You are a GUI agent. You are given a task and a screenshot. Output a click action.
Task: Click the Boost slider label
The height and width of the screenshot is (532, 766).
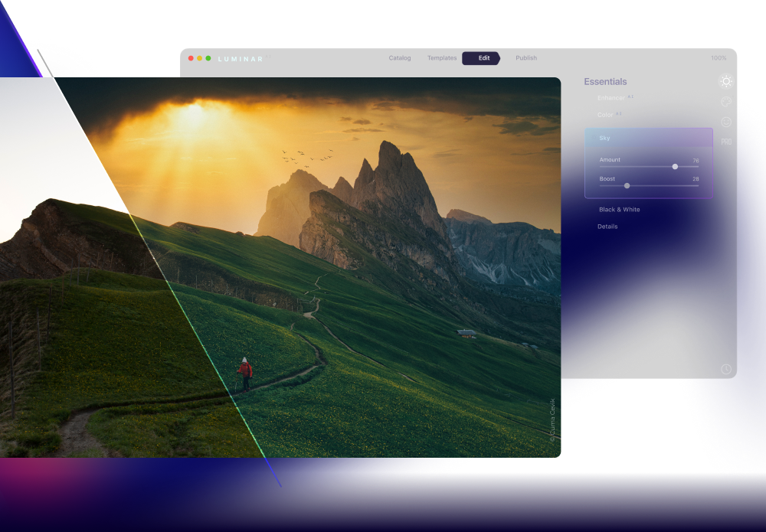point(607,178)
